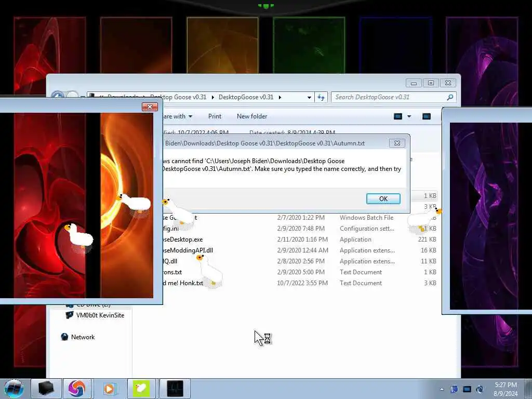Screen dimensions: 532x399
Task: Click the rightmost tray icon beside the clock
Action: point(480,389)
